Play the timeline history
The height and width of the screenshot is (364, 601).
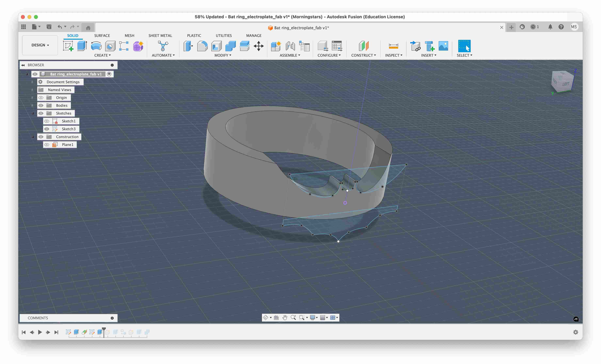coord(40,332)
